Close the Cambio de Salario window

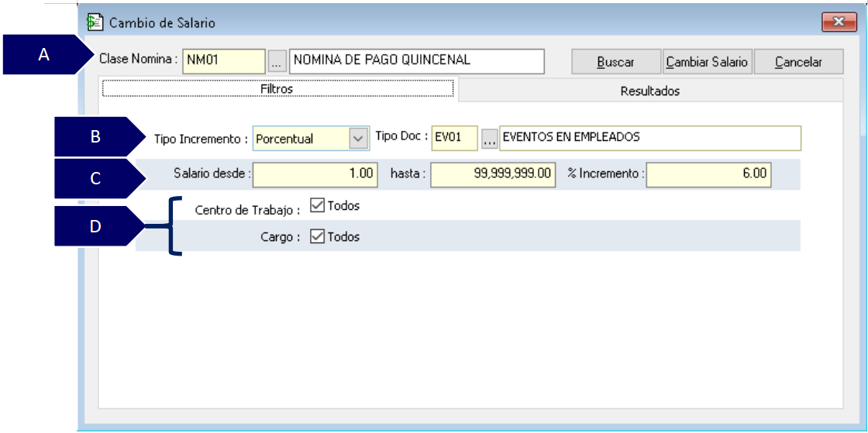click(x=839, y=22)
